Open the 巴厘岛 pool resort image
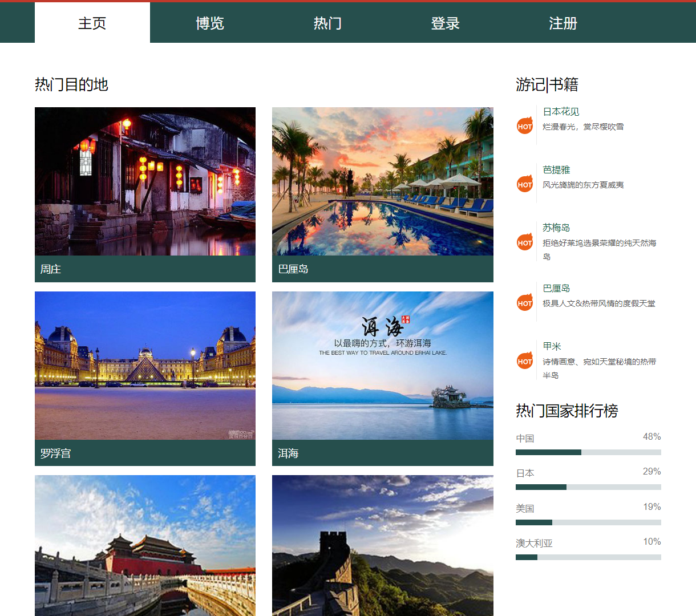This screenshot has height=616, width=696. [x=382, y=183]
